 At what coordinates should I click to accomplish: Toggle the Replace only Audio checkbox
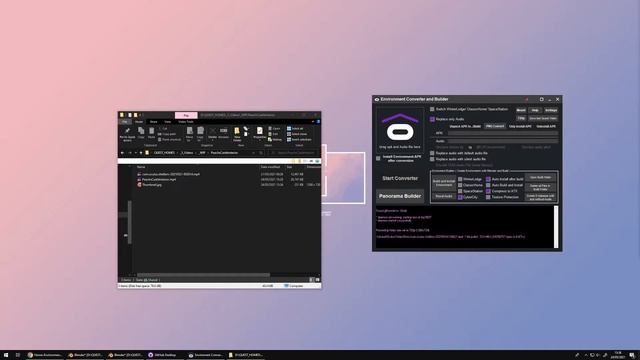(432, 119)
